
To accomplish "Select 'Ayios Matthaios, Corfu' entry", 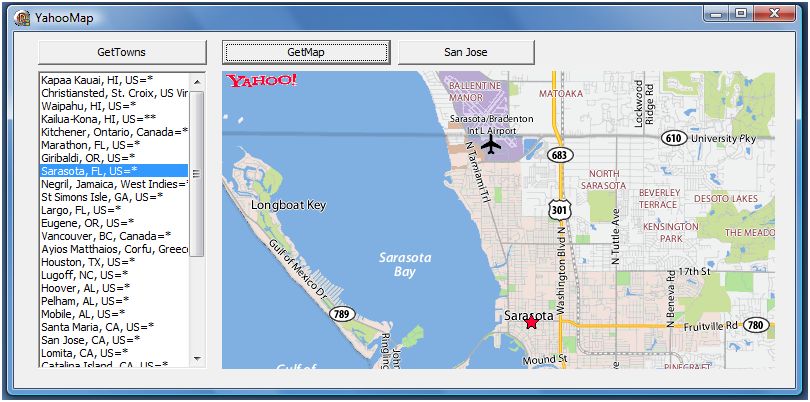I will coord(114,249).
